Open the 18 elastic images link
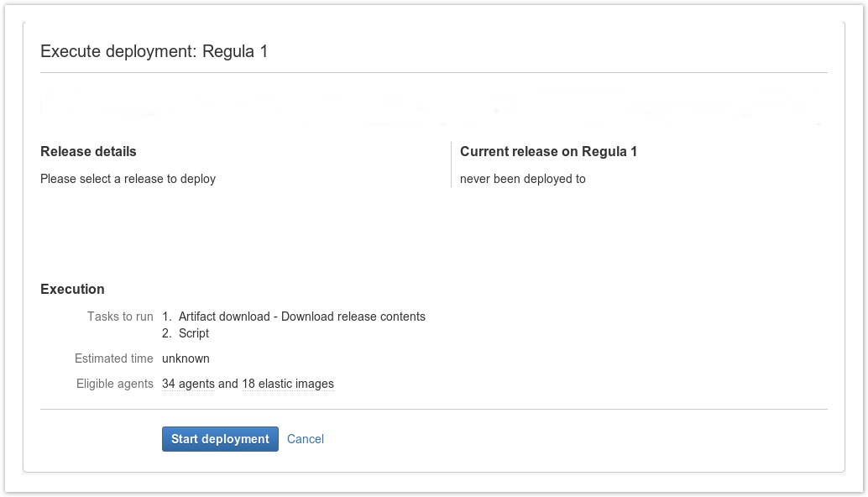Screen dimensions: 868x497 pos(288,384)
